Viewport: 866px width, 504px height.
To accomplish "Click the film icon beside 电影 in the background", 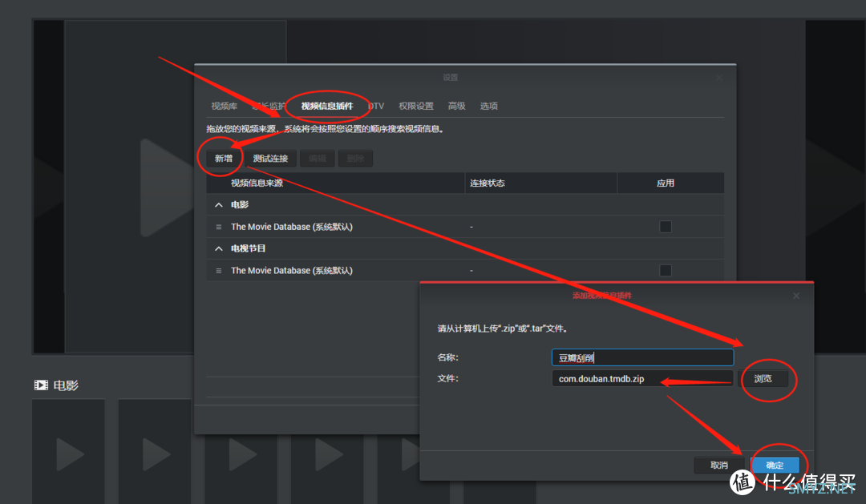I will click(x=41, y=385).
